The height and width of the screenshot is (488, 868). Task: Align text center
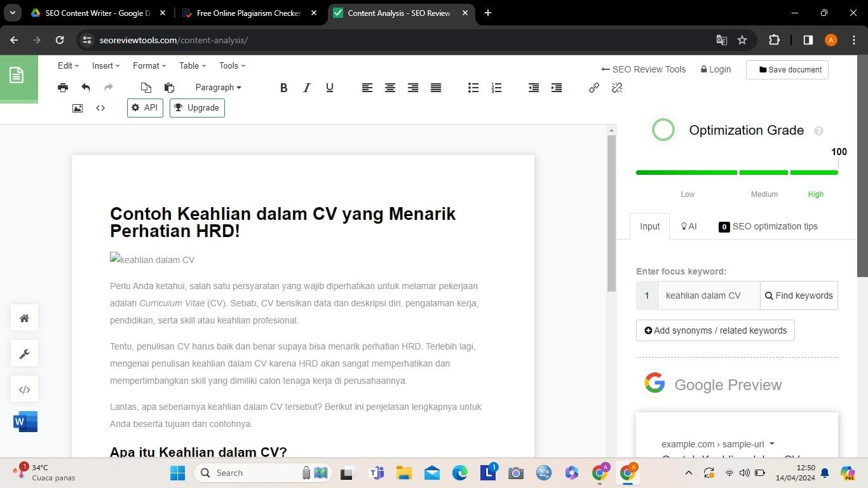[390, 88]
